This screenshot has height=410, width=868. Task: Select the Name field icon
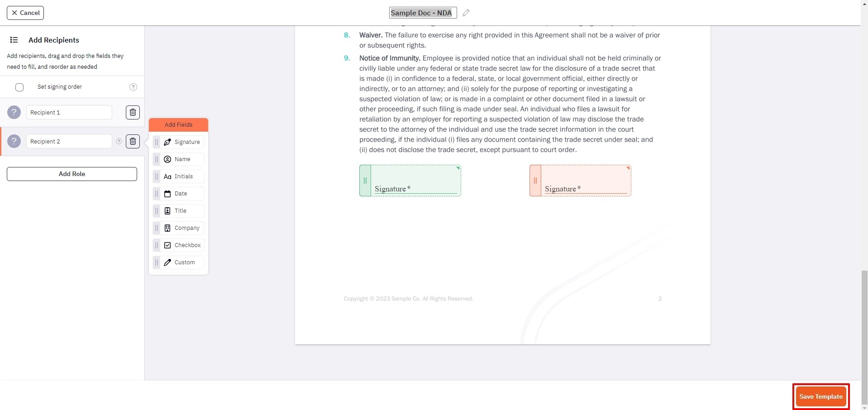point(167,159)
